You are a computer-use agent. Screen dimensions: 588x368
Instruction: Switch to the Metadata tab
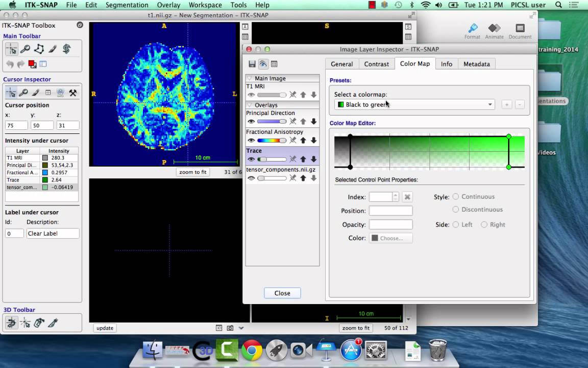(x=477, y=64)
